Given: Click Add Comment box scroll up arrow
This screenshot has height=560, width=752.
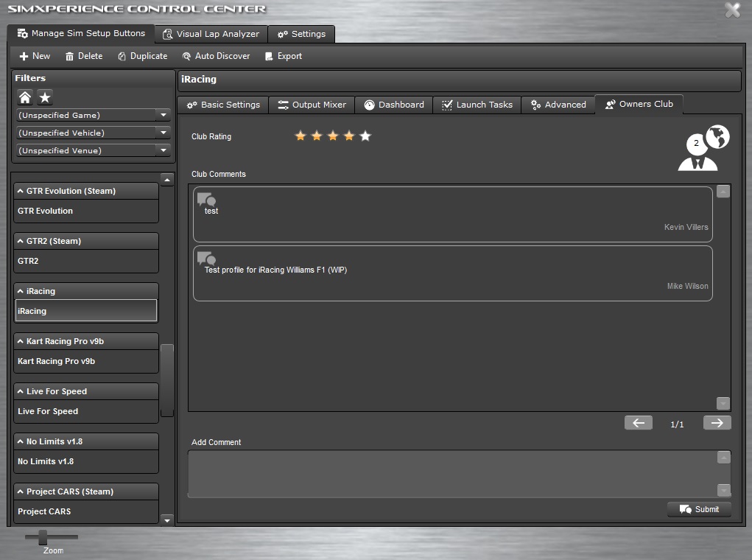Looking at the screenshot, I should 724,458.
